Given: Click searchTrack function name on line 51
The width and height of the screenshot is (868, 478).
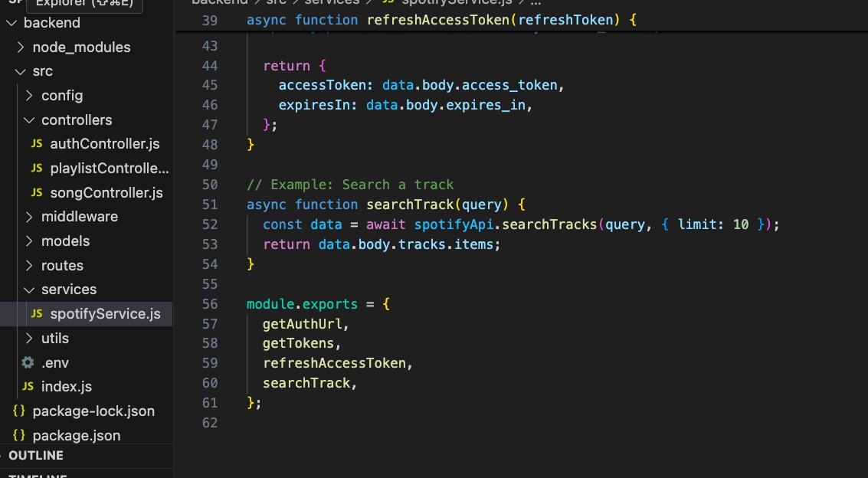Looking at the screenshot, I should [x=410, y=204].
